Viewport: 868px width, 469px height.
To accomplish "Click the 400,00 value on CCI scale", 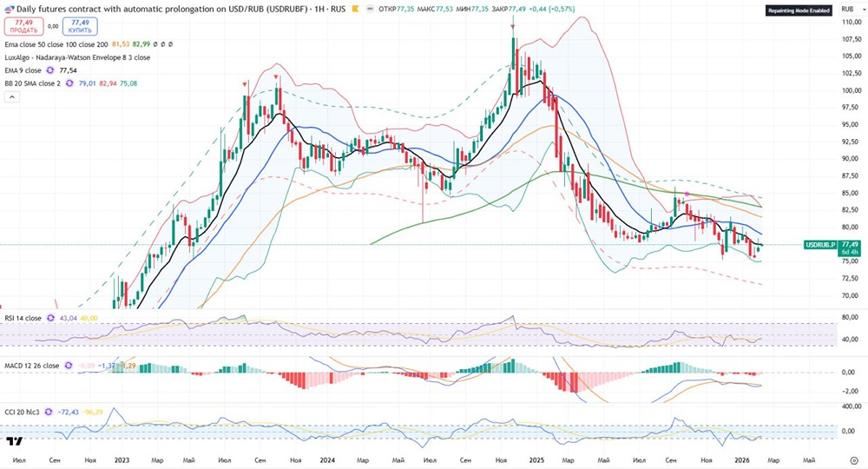I will pos(852,406).
